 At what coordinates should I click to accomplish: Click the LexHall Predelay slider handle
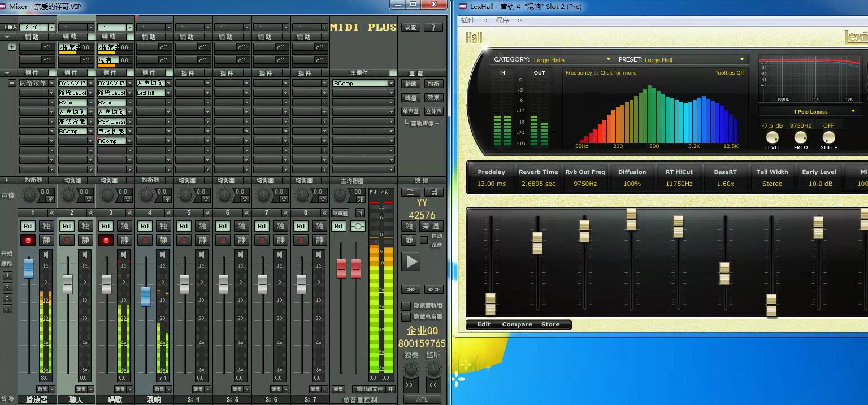[x=491, y=303]
